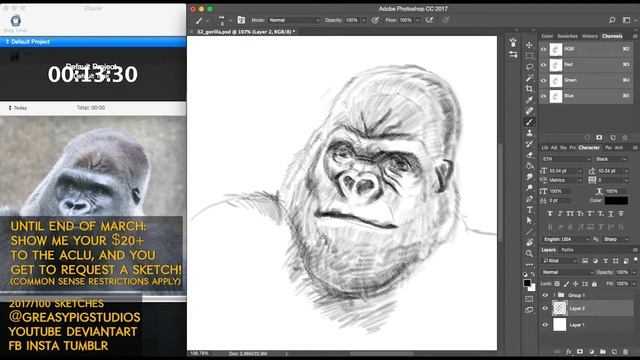
Task: Toggle lock transparent pixels
Action: 557,284
